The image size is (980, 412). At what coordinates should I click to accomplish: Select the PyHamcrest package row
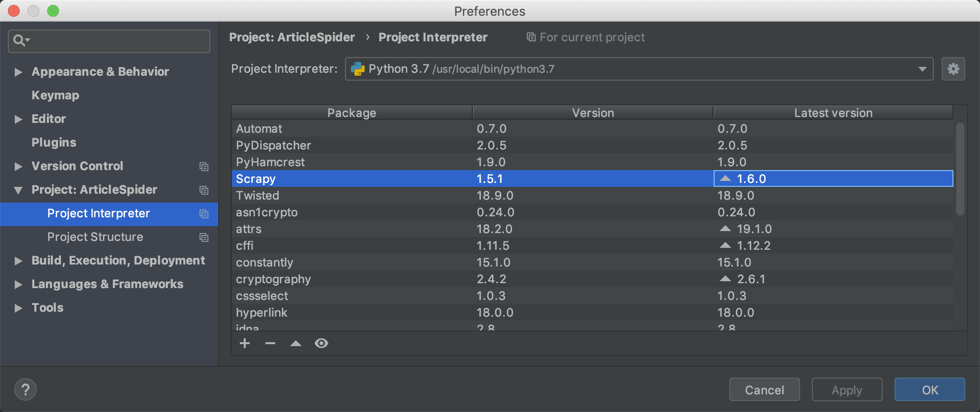(x=592, y=162)
